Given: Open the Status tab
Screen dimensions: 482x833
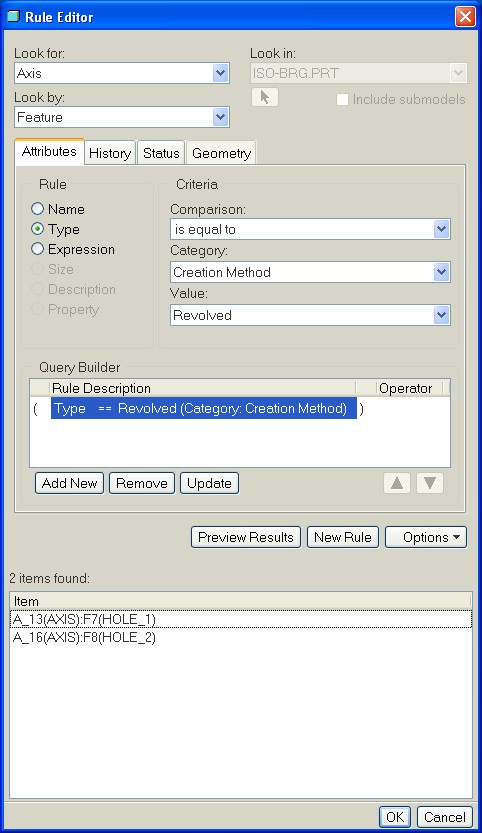Looking at the screenshot, I should [x=161, y=154].
